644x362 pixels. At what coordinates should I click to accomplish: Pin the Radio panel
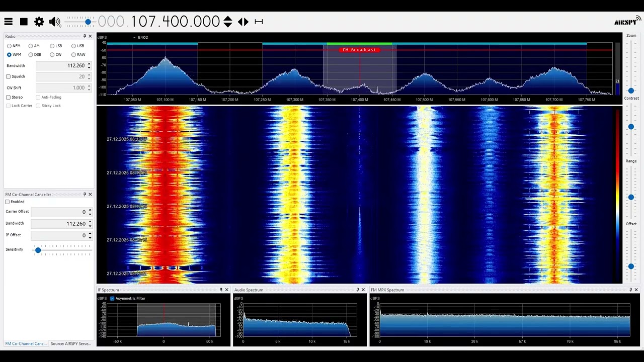[85, 36]
